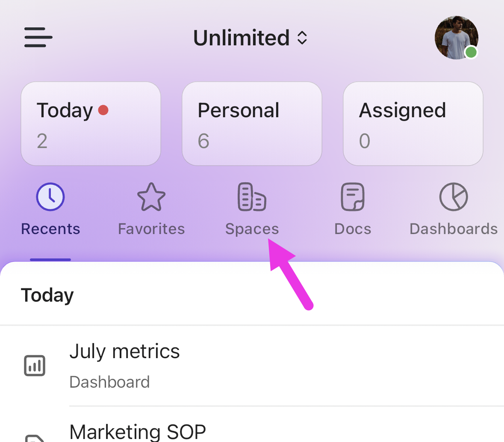Open Docs using the document icon
Viewport: 504px width, 442px height.
(352, 197)
